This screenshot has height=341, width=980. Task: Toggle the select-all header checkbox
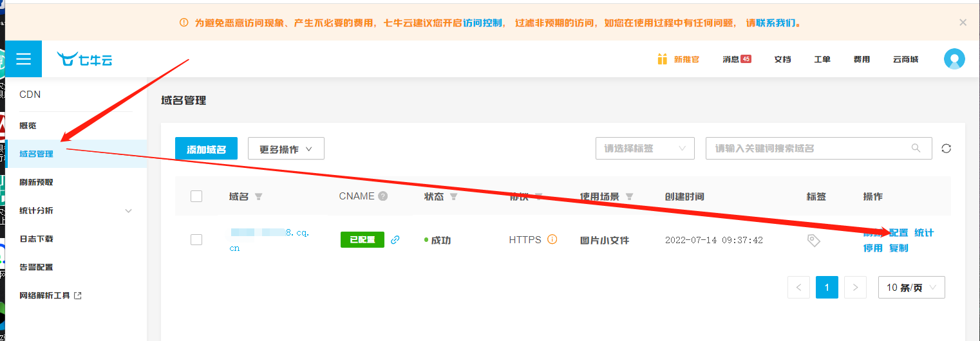(196, 196)
